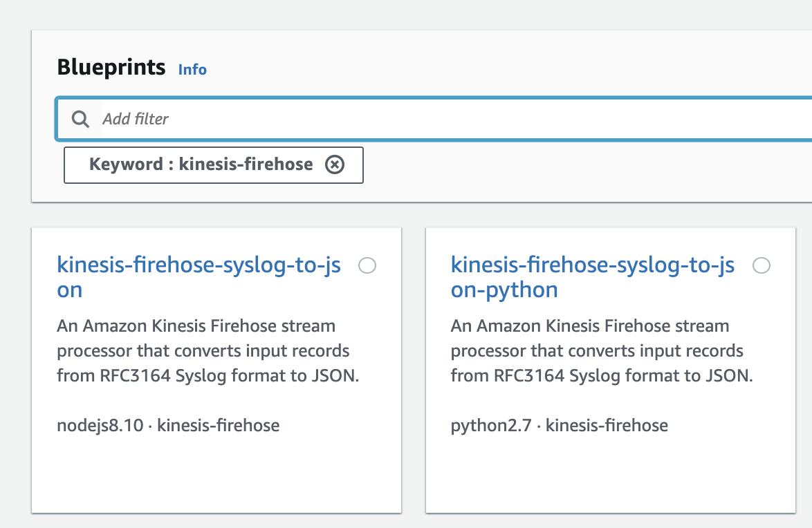This screenshot has width=812, height=528.
Task: Click kinesis-firehose tag after nodejs8.10
Action: (x=219, y=425)
